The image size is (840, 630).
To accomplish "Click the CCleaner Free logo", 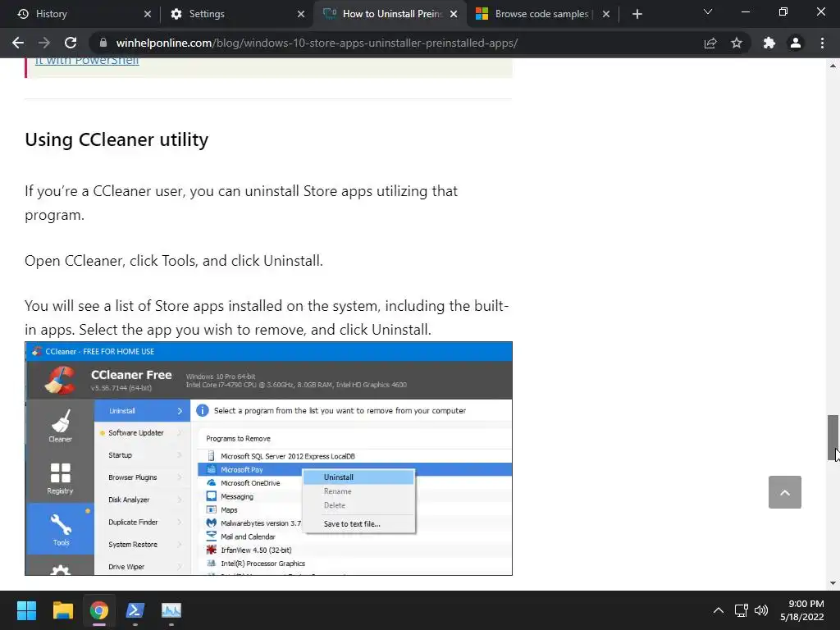I will (x=60, y=379).
